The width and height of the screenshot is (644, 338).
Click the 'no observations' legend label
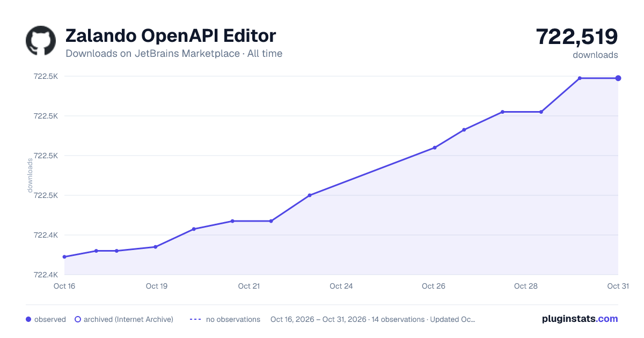click(x=233, y=319)
